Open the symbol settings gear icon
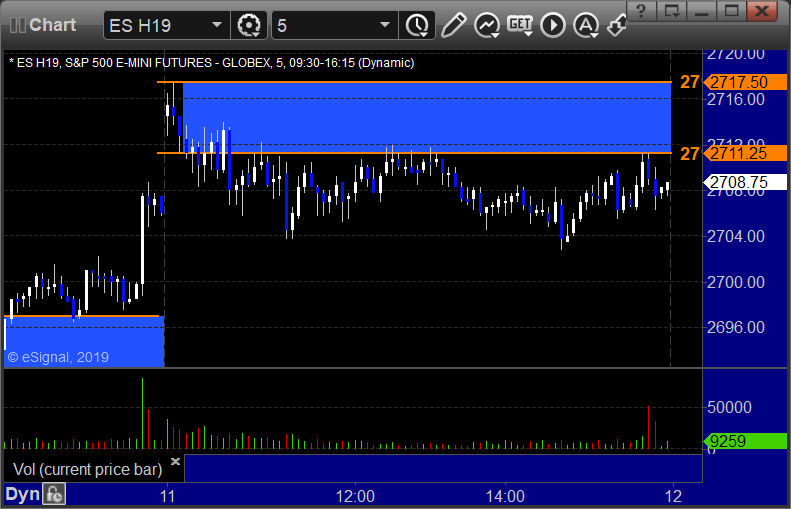791x509 pixels. point(249,25)
